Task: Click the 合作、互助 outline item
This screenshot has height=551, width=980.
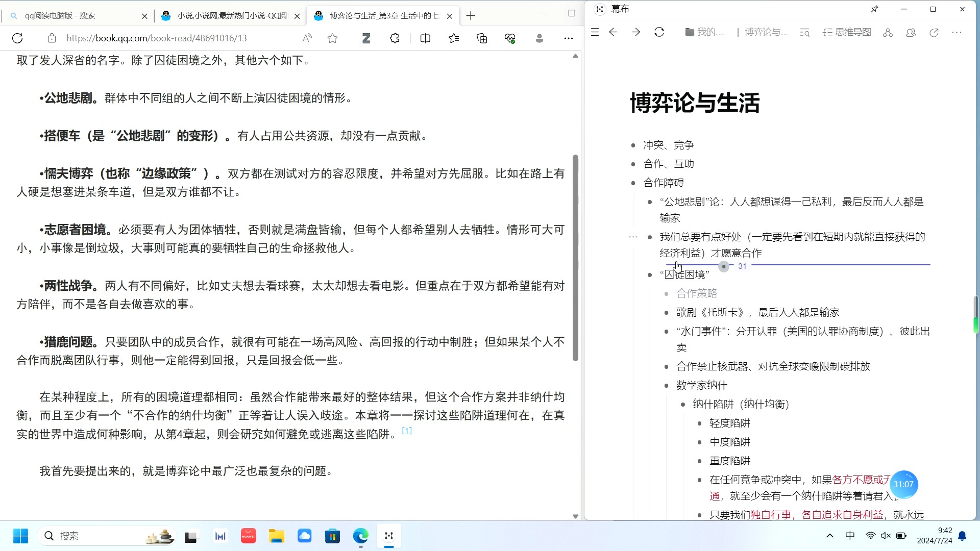Action: (669, 164)
